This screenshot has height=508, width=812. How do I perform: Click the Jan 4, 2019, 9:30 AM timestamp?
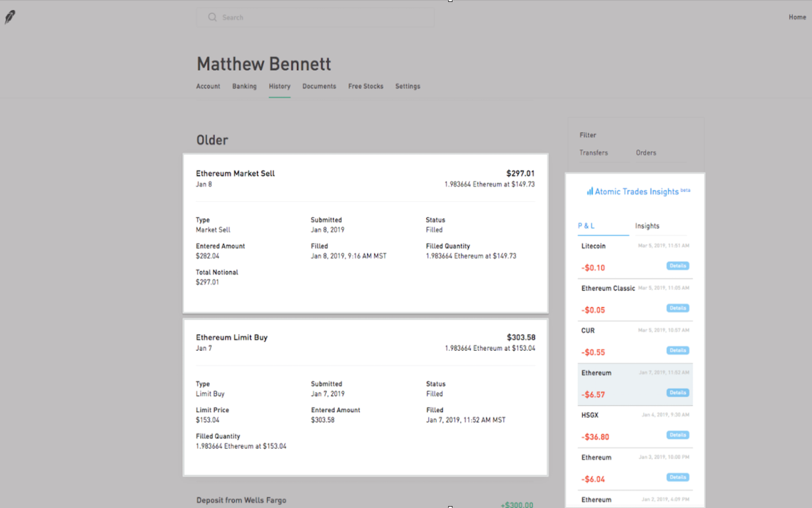[x=665, y=415]
